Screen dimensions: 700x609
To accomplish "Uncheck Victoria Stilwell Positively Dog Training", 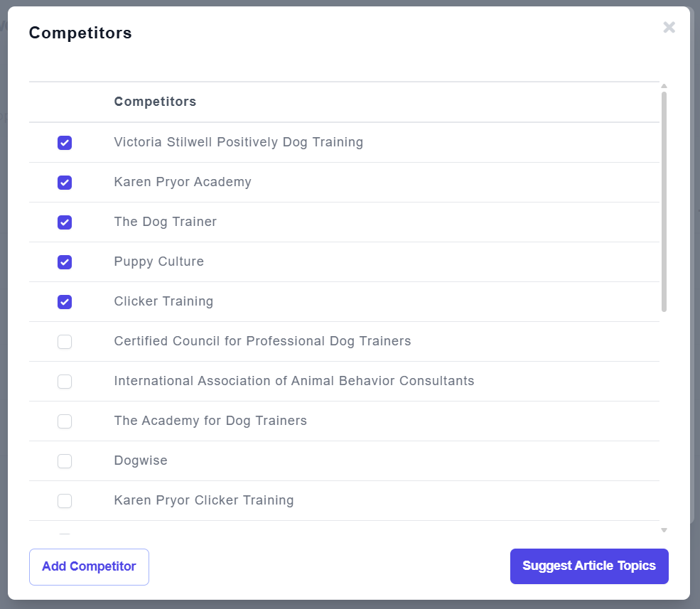I will (x=65, y=143).
